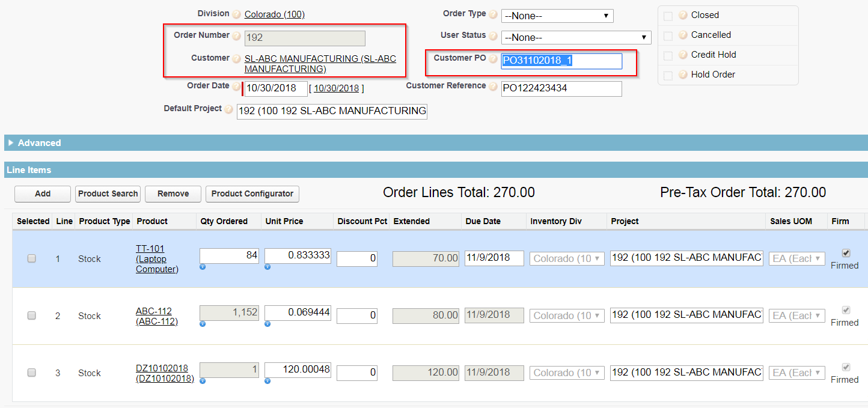Click info icon under line 1 Qty Ordered
868x408 pixels.
point(203,267)
